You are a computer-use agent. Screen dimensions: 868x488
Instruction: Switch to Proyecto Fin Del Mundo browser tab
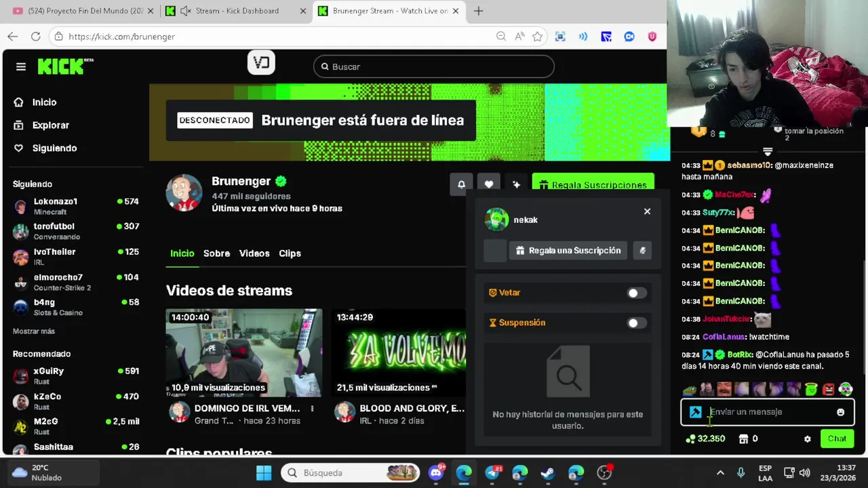[83, 11]
